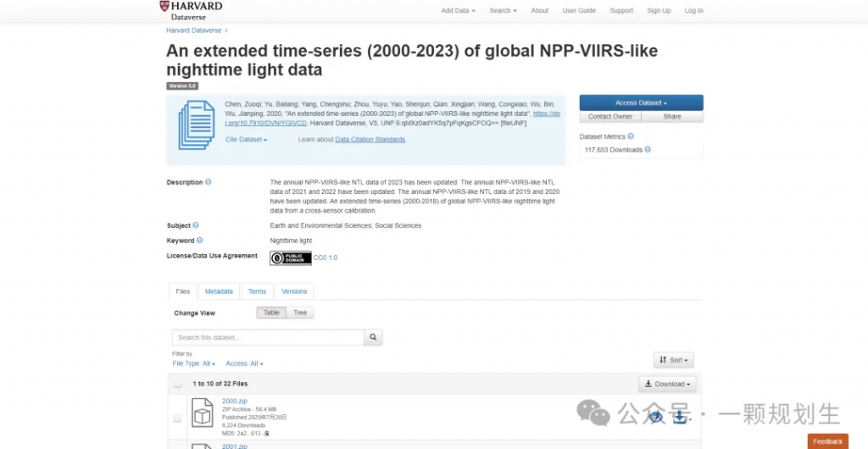Click the Description help question icon
Viewport: 868px width, 449px height.
209,182
